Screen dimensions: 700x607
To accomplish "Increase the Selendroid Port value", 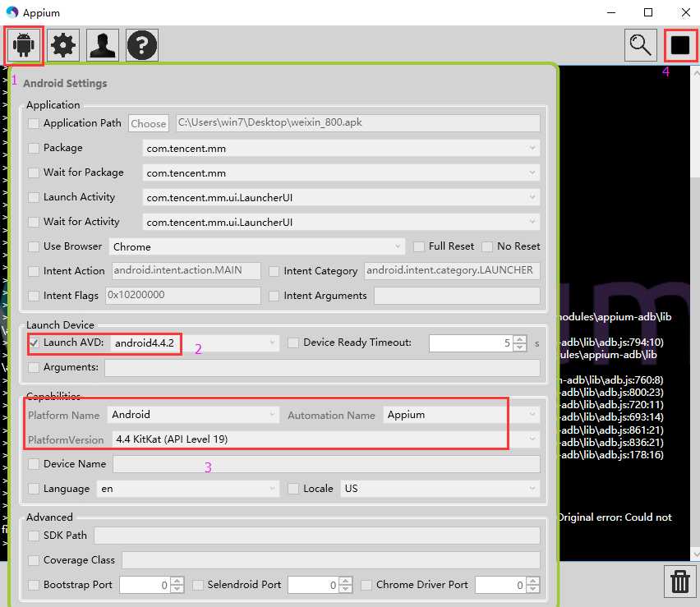I will [346, 581].
